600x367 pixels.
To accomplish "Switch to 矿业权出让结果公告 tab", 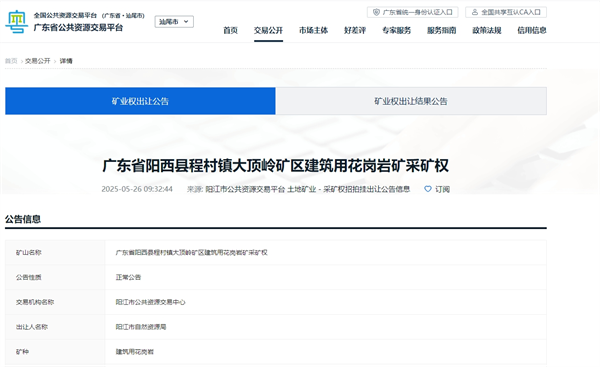I will pyautogui.click(x=411, y=101).
